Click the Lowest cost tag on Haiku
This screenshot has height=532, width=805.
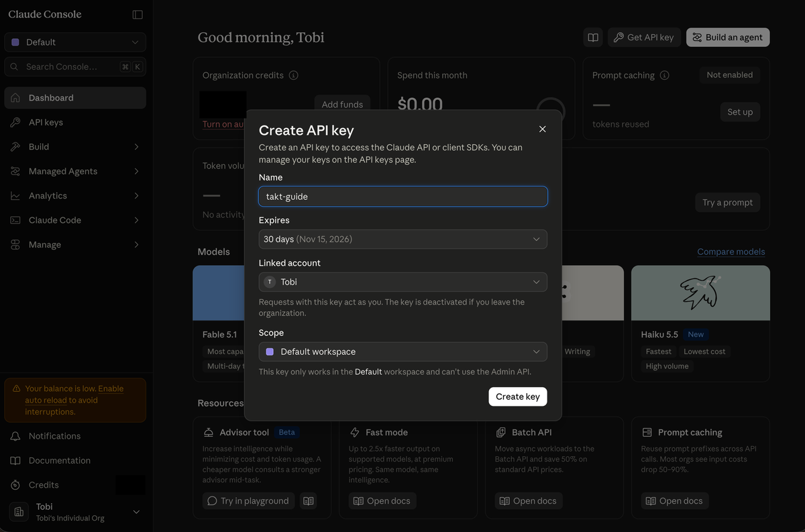tap(704, 352)
